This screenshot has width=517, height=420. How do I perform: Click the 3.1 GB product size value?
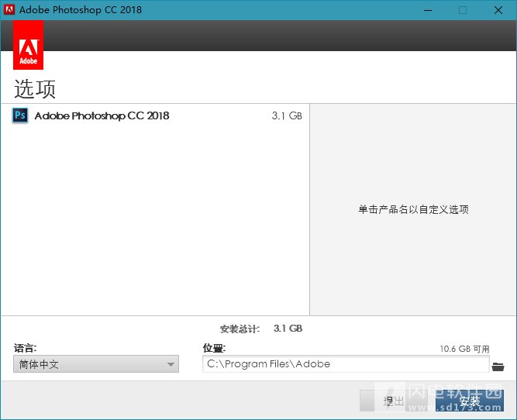point(287,115)
